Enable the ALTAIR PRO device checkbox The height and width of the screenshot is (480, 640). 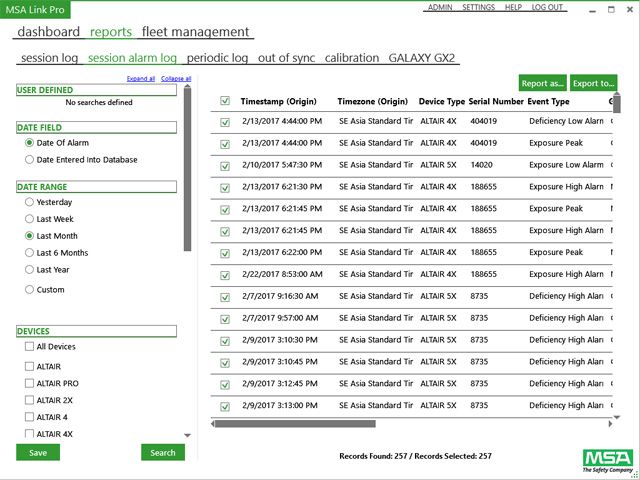click(x=29, y=383)
